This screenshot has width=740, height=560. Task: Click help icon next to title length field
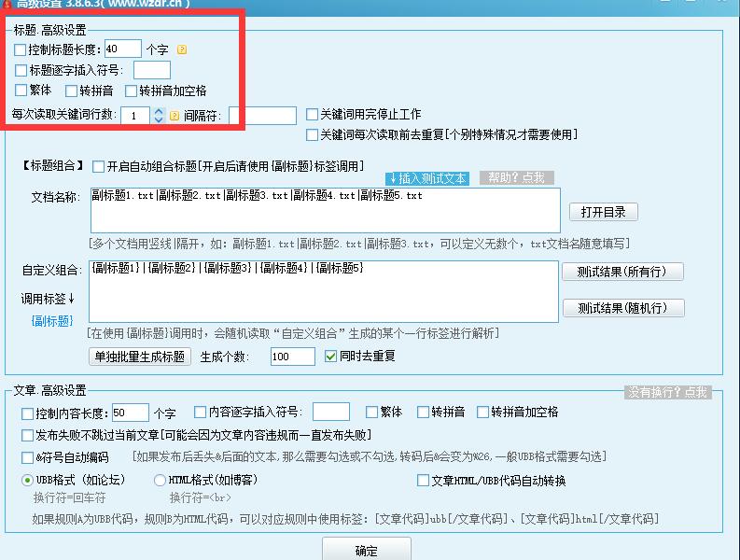click(182, 49)
